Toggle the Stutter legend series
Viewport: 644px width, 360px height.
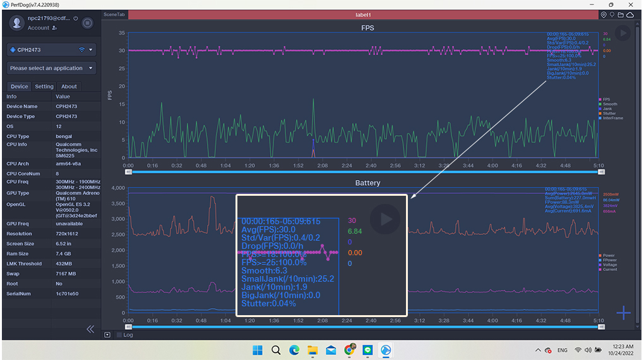(607, 114)
